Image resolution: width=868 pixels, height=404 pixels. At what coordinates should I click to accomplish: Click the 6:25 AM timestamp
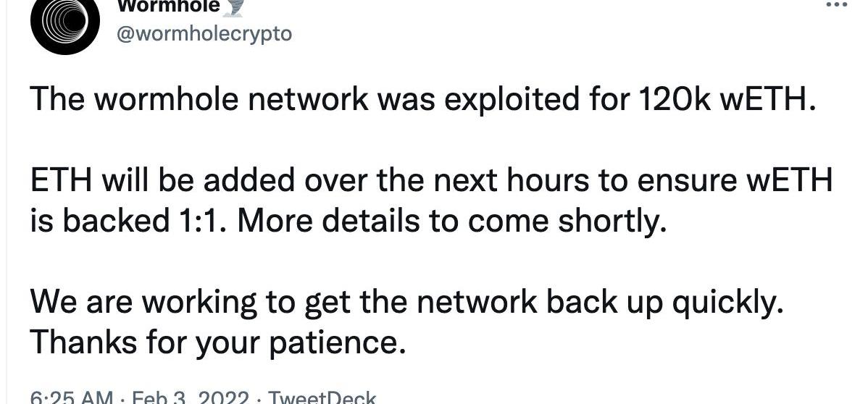point(71,398)
